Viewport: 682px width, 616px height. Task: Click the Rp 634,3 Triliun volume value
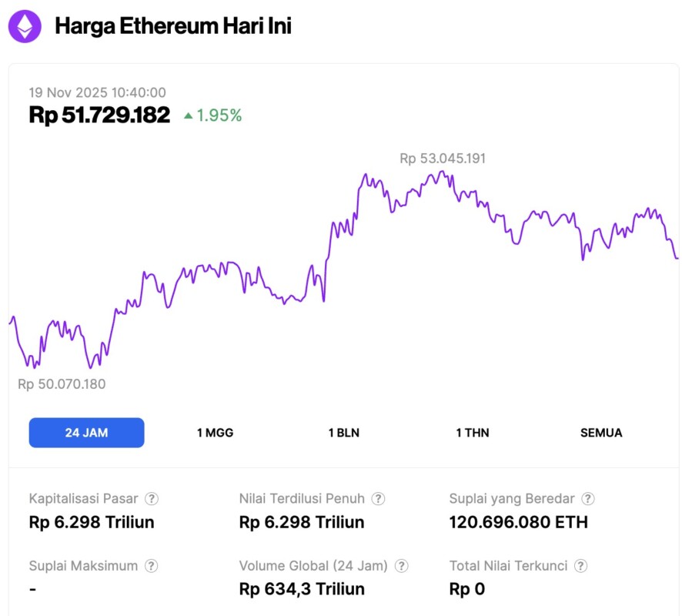click(302, 589)
